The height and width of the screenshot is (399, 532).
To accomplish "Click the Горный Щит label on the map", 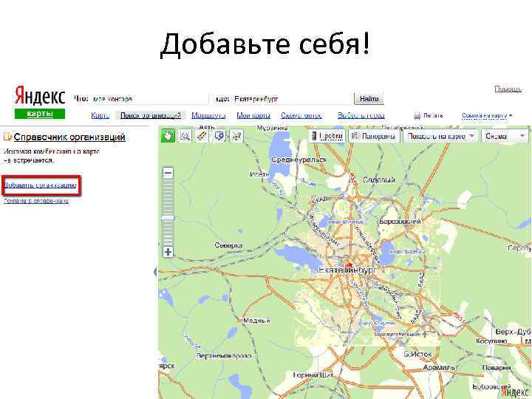I will [313, 375].
